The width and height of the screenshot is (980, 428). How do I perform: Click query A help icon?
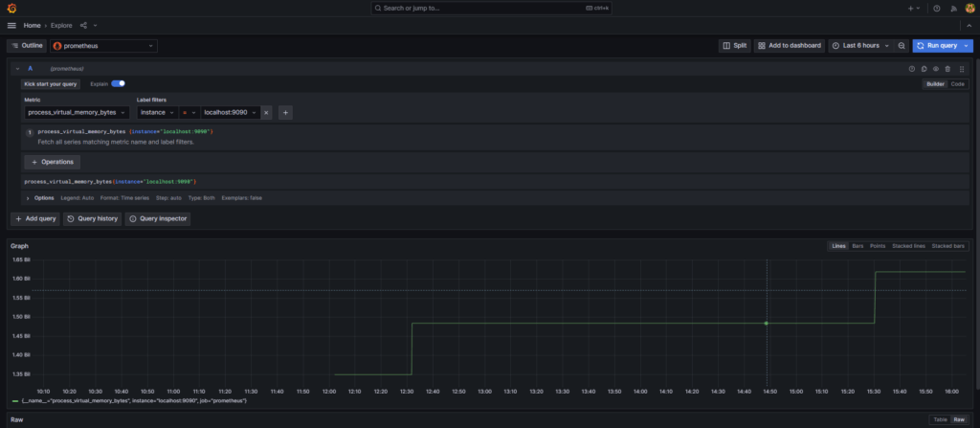[x=911, y=69]
